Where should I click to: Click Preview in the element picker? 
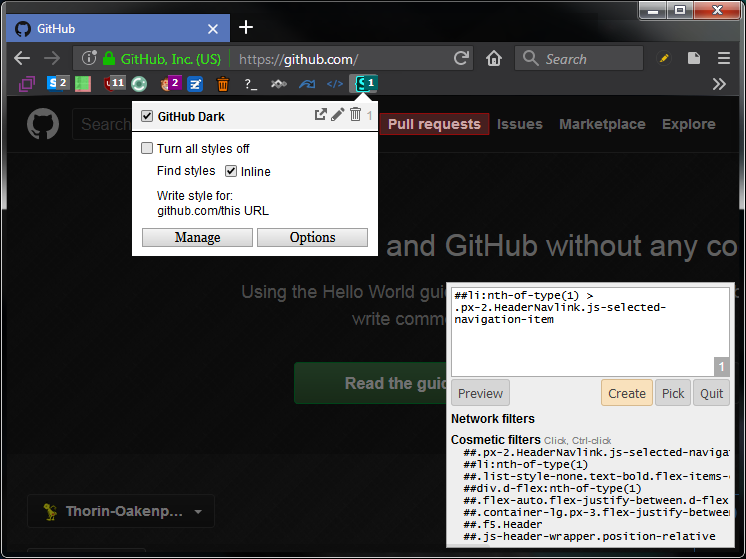480,393
